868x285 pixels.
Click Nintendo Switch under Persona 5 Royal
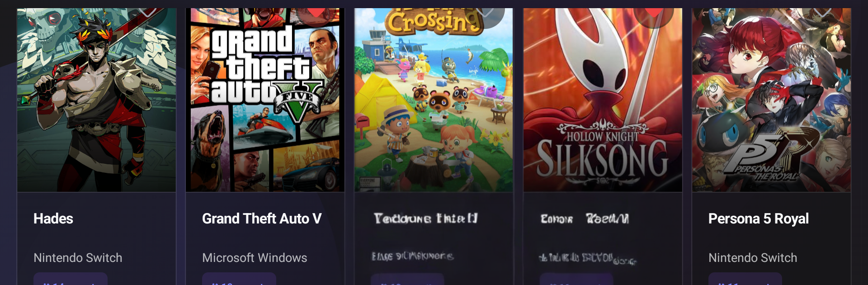coord(753,257)
